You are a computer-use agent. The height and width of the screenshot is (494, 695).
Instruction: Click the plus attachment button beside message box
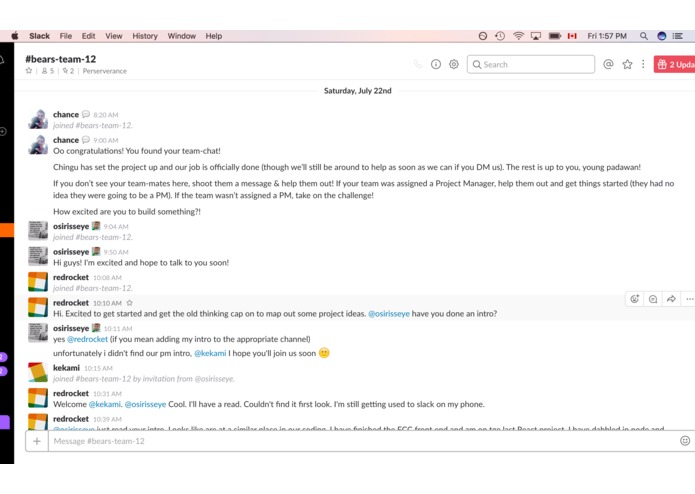[x=37, y=441]
